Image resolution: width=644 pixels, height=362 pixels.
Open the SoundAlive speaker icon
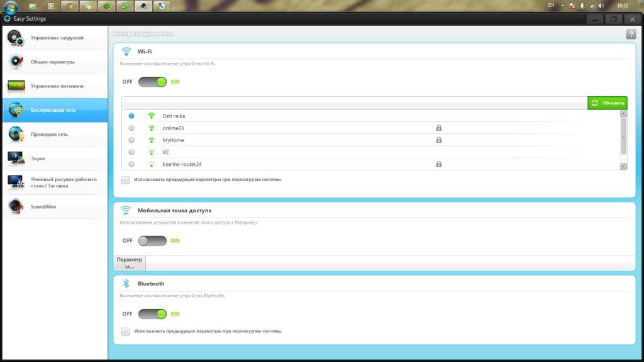pos(16,206)
